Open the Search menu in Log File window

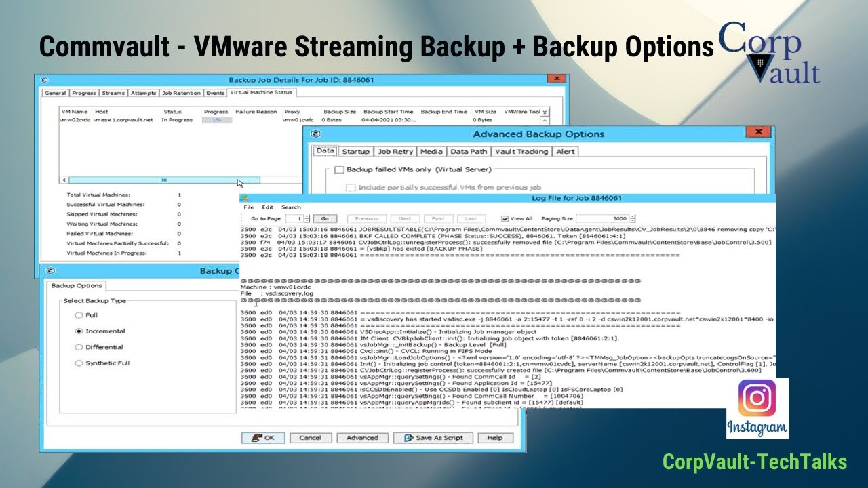point(291,207)
